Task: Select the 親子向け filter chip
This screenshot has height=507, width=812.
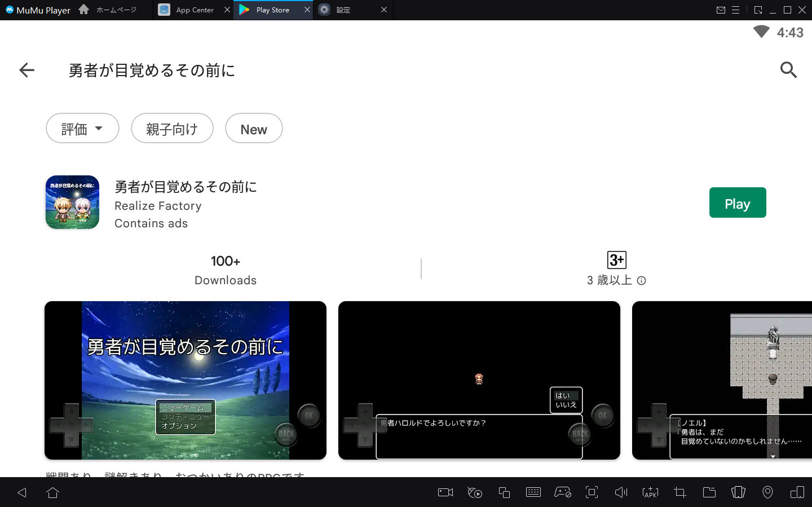Action: (x=172, y=128)
